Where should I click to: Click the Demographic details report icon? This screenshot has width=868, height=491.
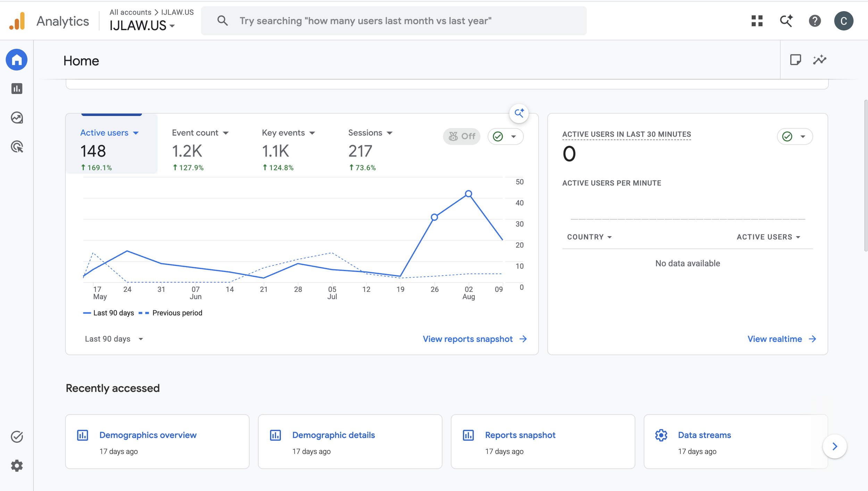275,435
